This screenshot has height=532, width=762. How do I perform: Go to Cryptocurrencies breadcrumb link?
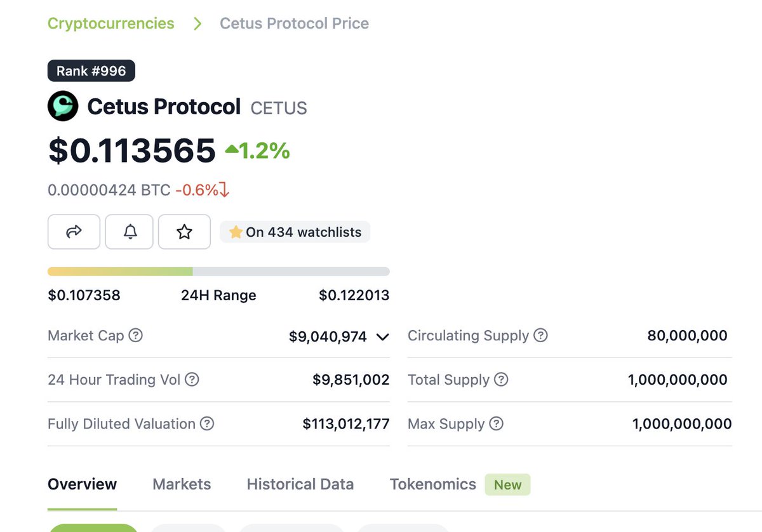[111, 23]
